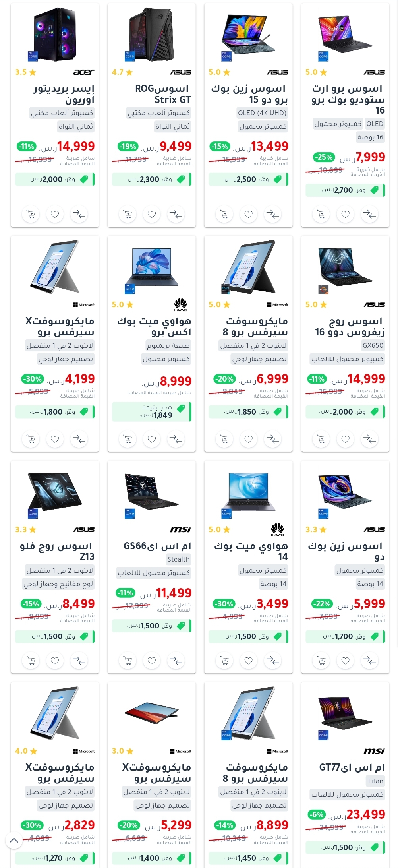
Task: Open ASUS ROG Strix GT product title
Action: (x=163, y=94)
